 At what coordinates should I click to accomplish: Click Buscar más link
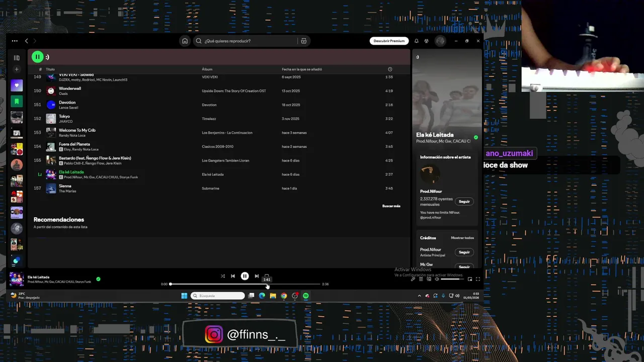click(x=391, y=206)
